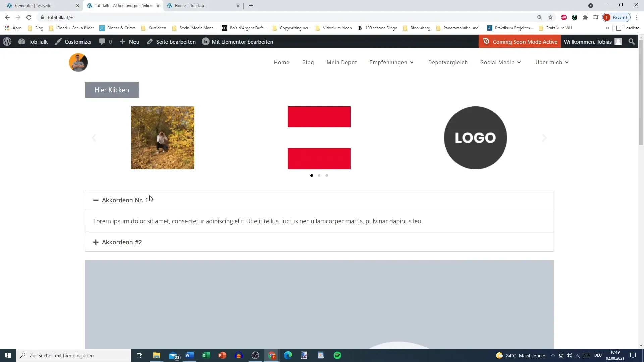The image size is (644, 362).
Task: Expand the Social Media dropdown menu
Action: [500, 62]
